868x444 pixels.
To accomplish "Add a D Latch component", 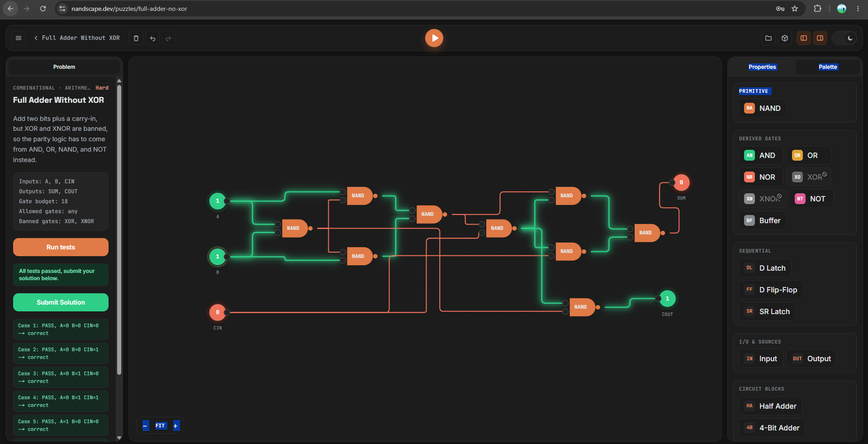I will click(x=765, y=268).
